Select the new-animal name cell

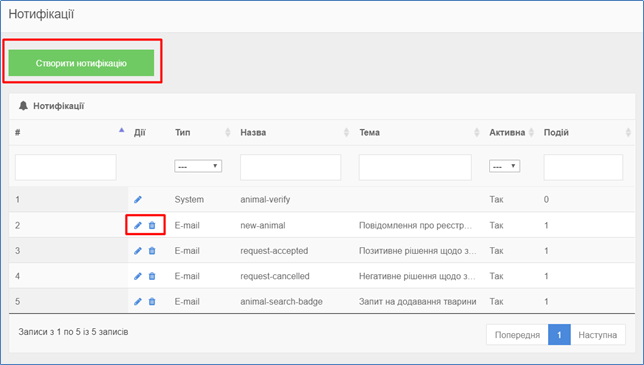coord(263,225)
